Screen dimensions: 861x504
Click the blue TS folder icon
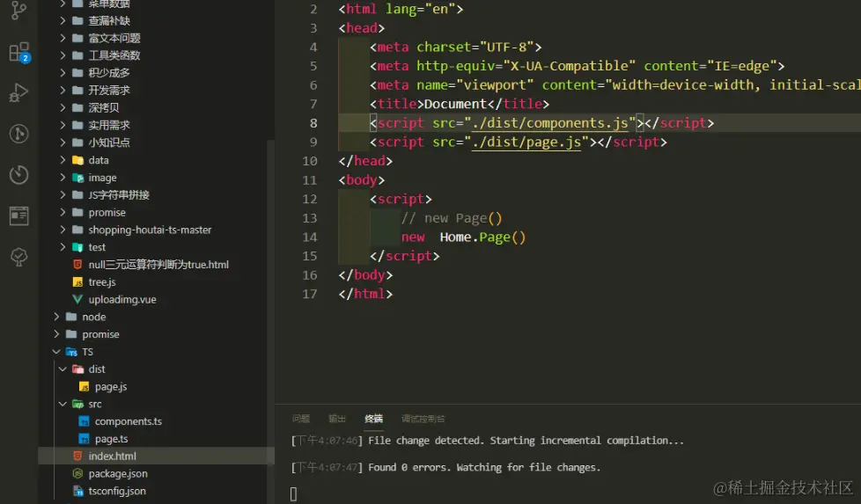coord(71,352)
